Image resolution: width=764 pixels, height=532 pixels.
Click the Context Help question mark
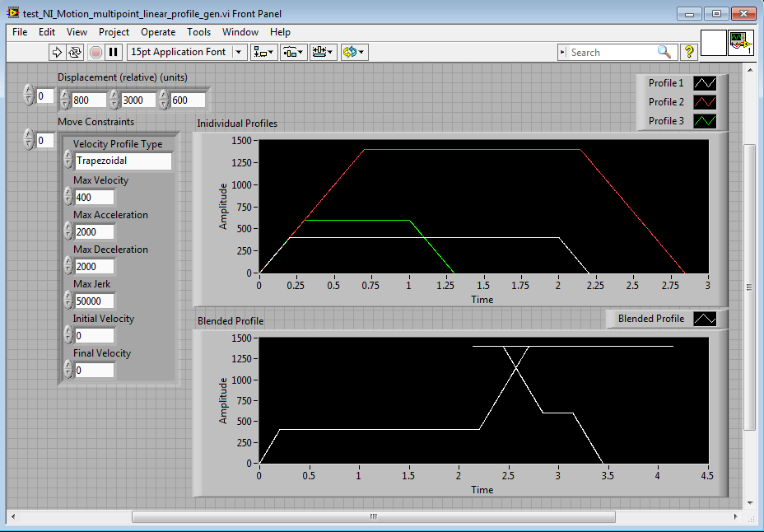click(689, 52)
